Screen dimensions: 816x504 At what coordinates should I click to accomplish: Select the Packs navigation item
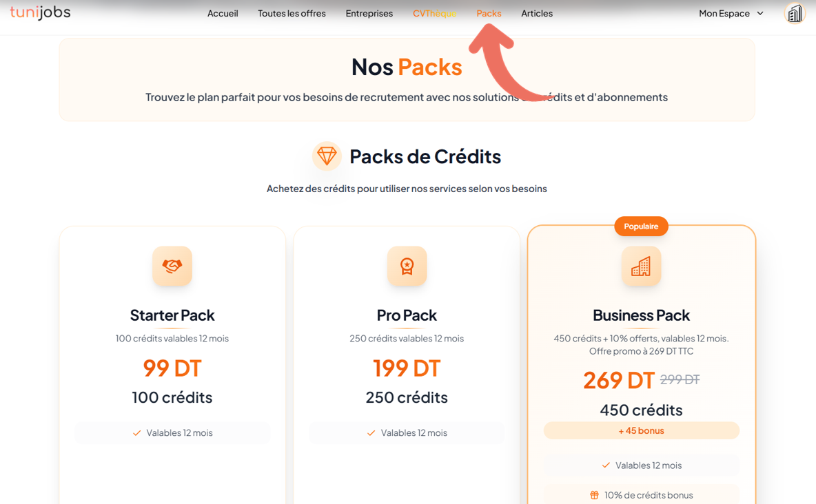[x=489, y=13]
